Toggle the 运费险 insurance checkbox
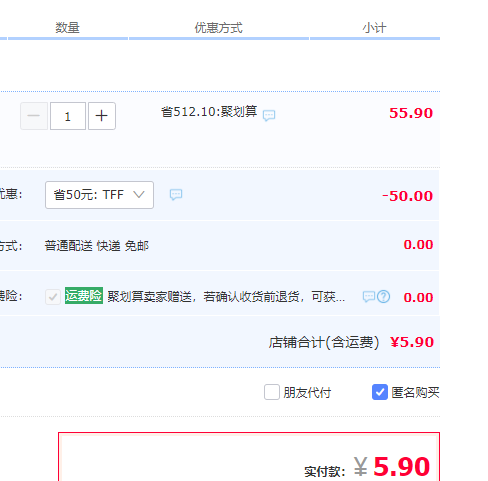Viewport: 488px width, 481px height. (x=53, y=297)
